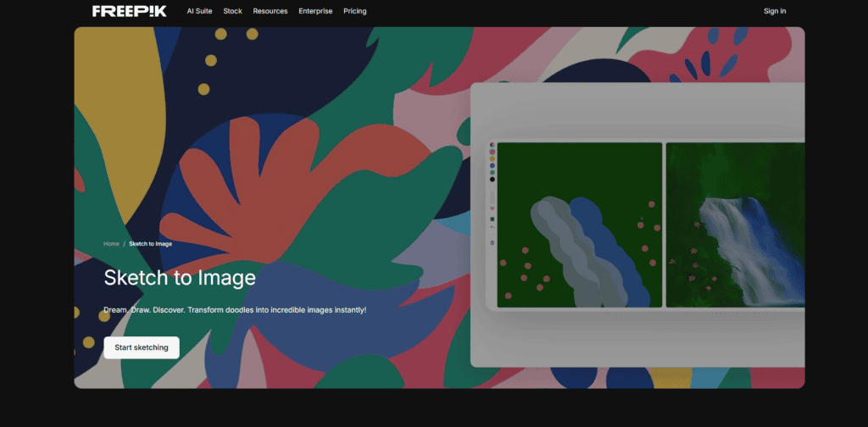The width and height of the screenshot is (868, 427).
Task: Navigate to Home via breadcrumb
Action: [111, 244]
